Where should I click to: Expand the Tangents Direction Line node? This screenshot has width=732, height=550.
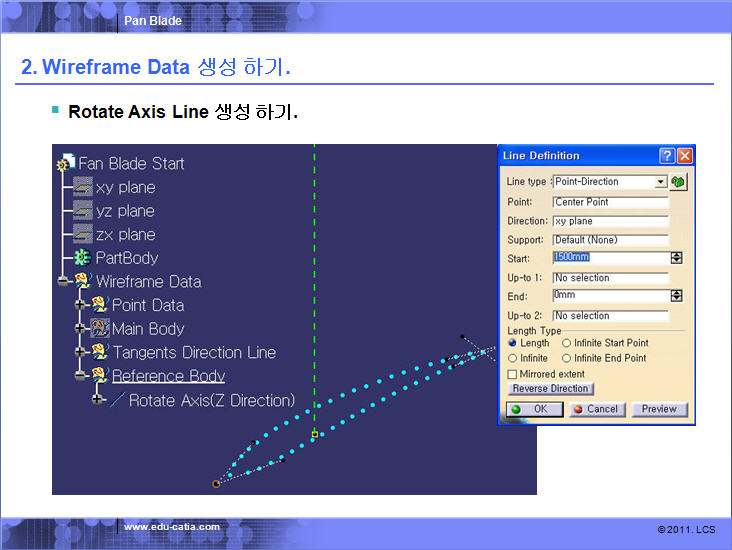[81, 353]
